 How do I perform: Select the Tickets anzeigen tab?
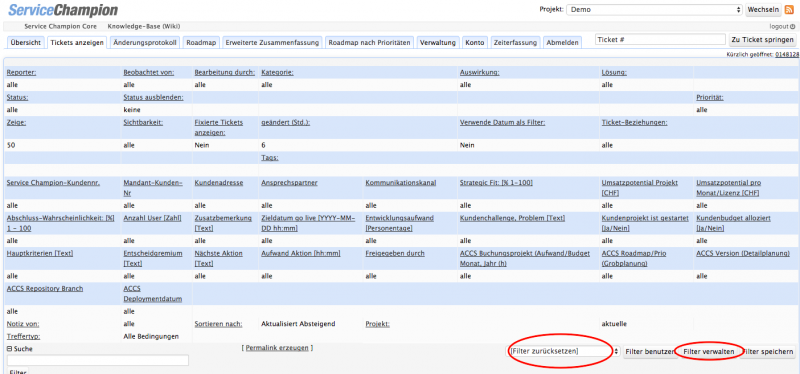[x=77, y=43]
